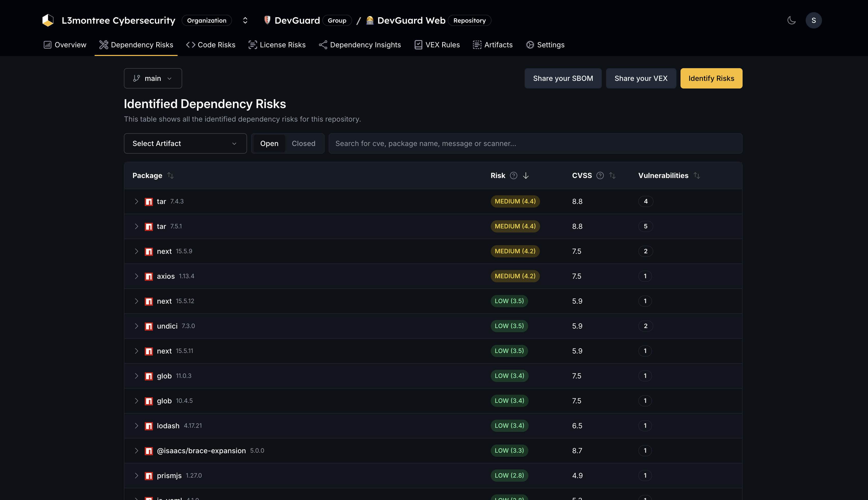The image size is (868, 500).
Task: Expand the tar 7.4.3 row
Action: click(136, 202)
